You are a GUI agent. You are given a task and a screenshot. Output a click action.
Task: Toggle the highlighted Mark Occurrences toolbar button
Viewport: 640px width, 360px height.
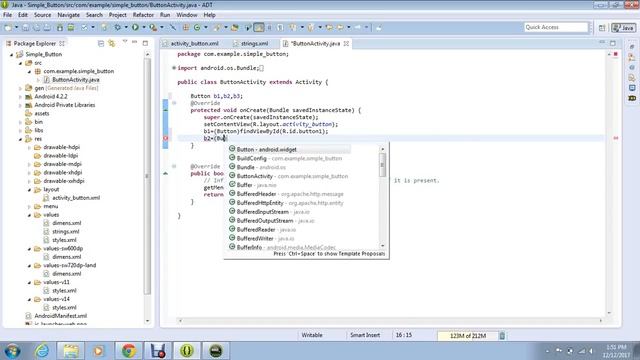point(259,27)
